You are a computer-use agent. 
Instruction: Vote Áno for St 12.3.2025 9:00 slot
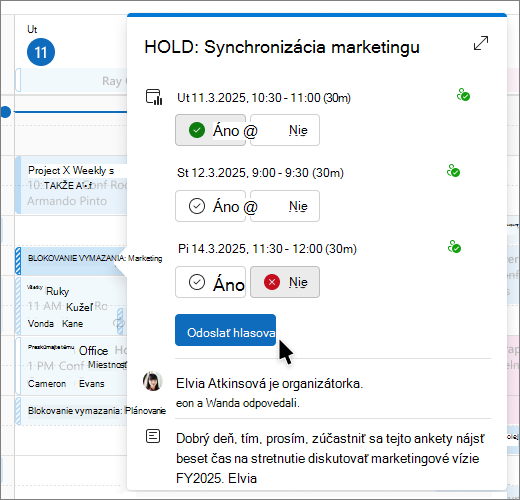pyautogui.click(x=210, y=206)
